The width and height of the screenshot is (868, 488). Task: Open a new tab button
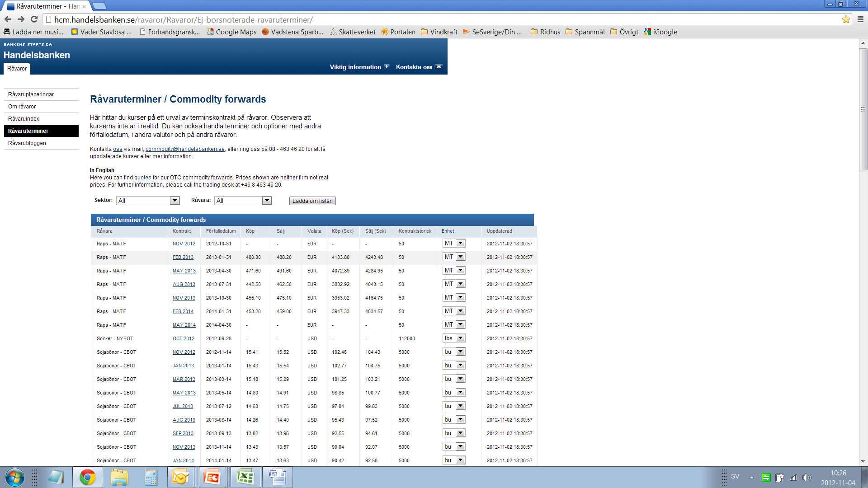pyautogui.click(x=99, y=6)
